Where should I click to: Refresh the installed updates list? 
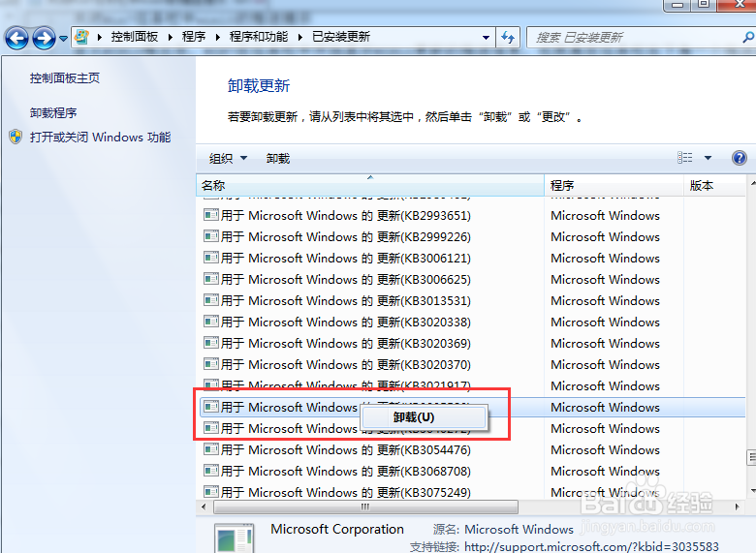[508, 37]
